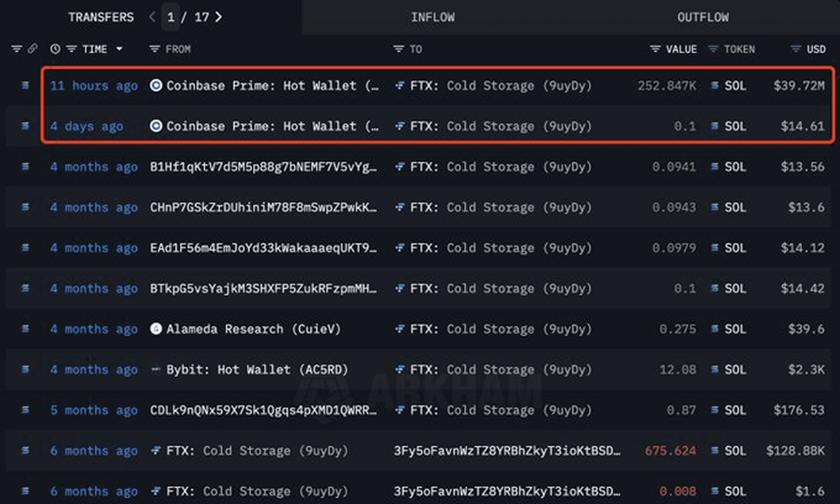Select the value 12.08
The width and height of the screenshot is (840, 504).
coord(677,370)
